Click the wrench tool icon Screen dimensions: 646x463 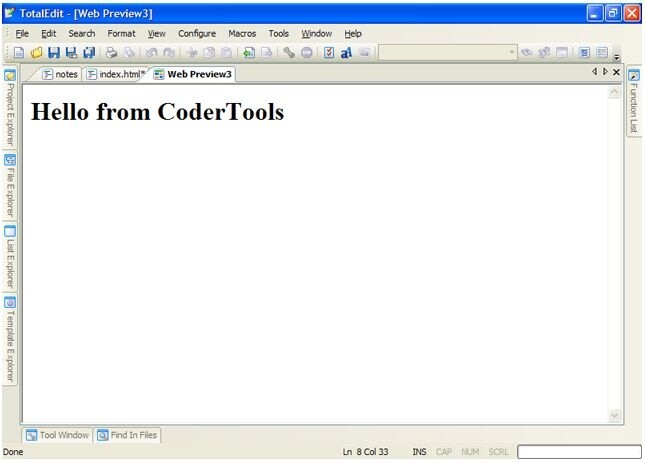click(x=289, y=52)
